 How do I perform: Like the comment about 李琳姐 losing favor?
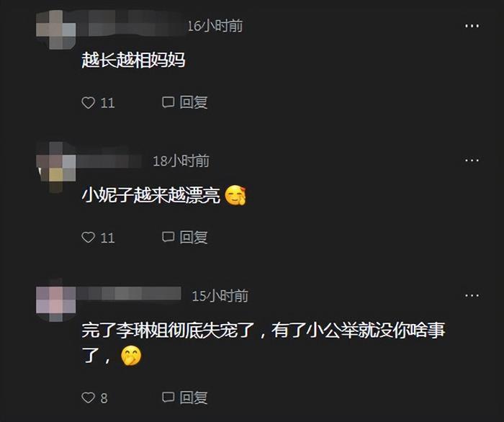pyautogui.click(x=88, y=398)
